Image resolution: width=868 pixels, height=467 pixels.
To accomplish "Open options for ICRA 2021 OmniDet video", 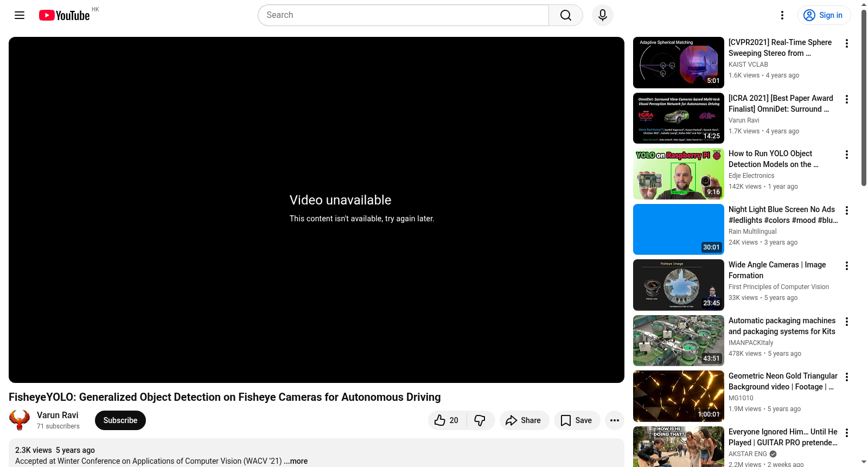I will pos(847,99).
